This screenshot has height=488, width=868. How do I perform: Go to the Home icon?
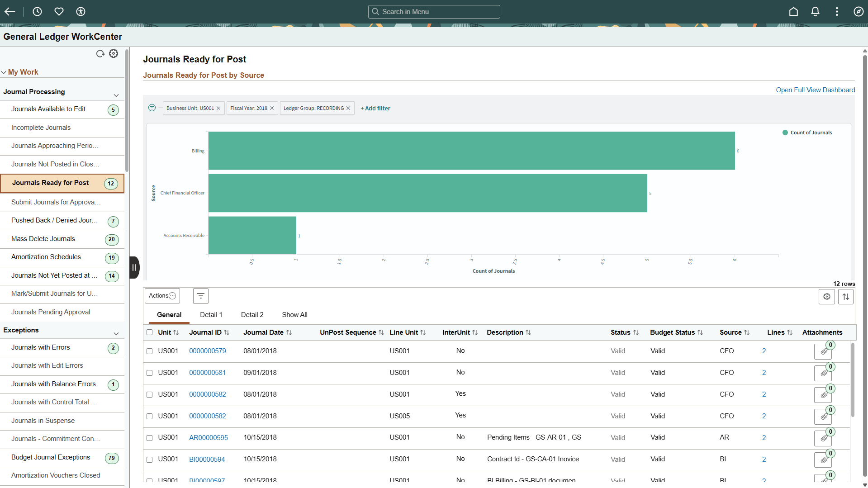pos(793,12)
